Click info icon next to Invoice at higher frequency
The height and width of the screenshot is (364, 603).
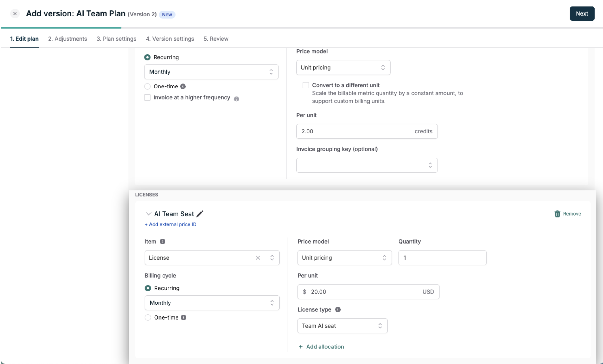pos(236,99)
